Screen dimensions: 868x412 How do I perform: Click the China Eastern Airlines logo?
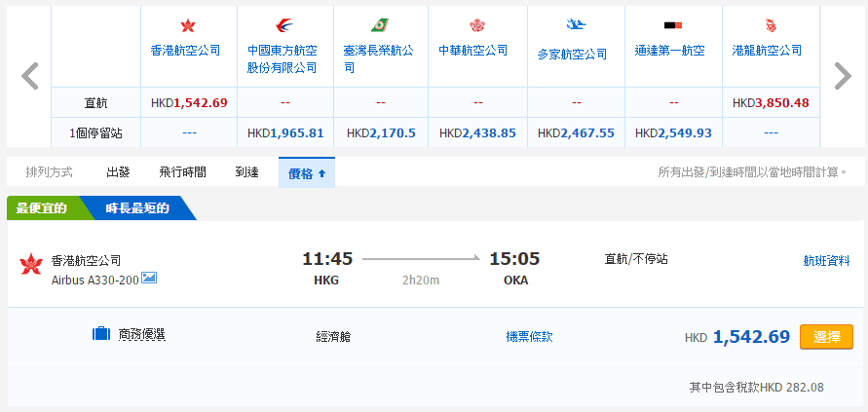(284, 25)
